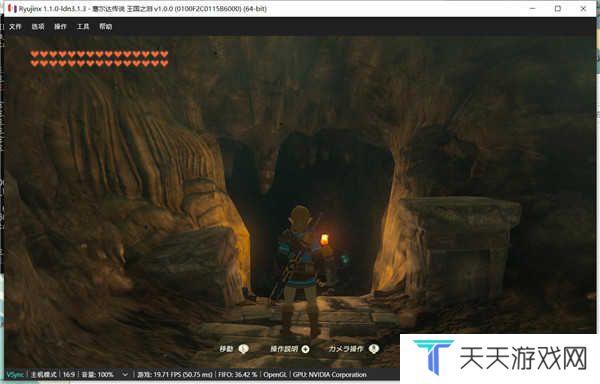Open the 选项 (Options) menu
This screenshot has width=600, height=384.
38,26
